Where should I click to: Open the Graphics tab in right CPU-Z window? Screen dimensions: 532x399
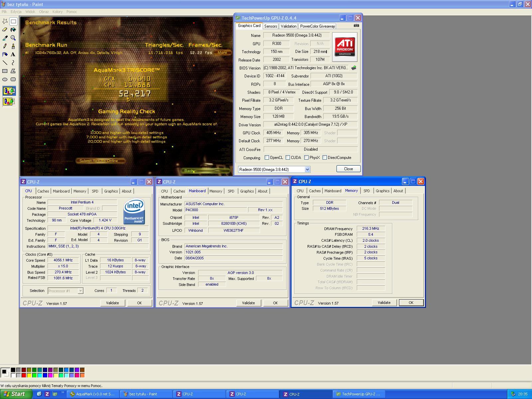tap(382, 191)
